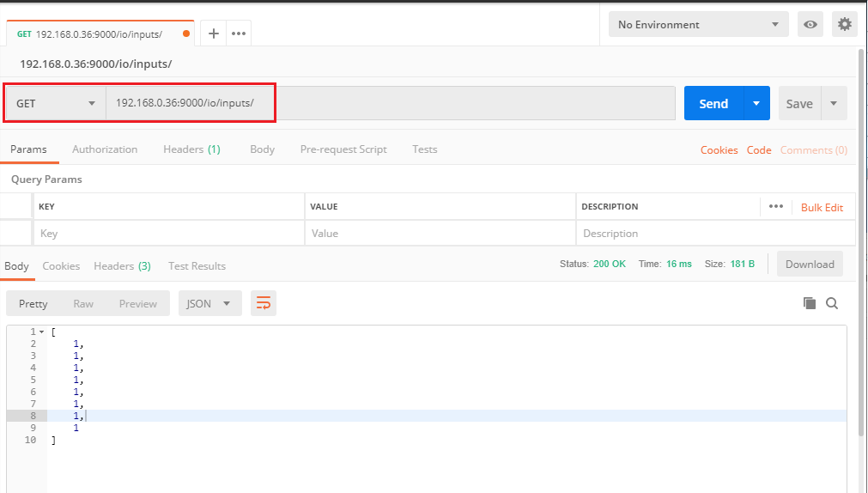Search the response body with magnifier icon
This screenshot has height=493, width=868.
click(832, 303)
